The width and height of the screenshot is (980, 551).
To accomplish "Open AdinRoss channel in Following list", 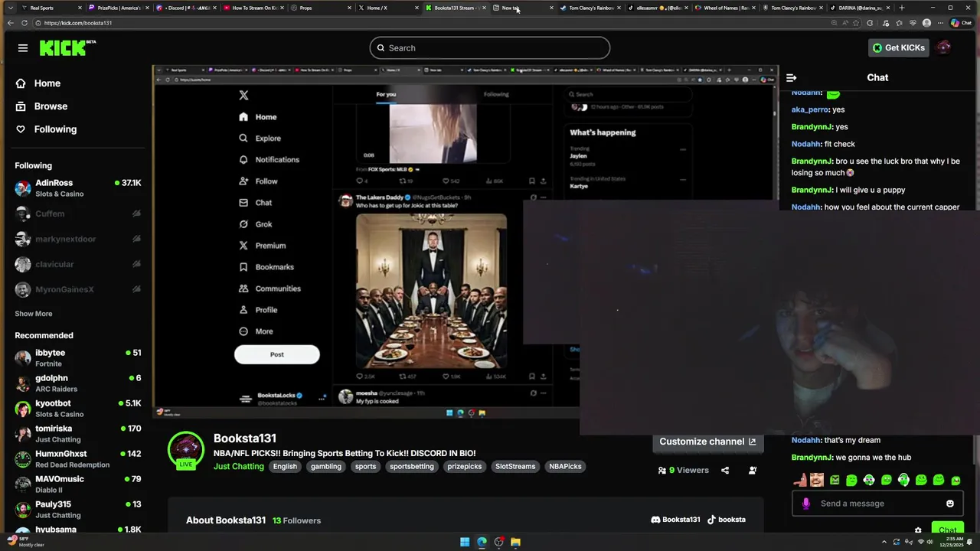I will pyautogui.click(x=77, y=188).
